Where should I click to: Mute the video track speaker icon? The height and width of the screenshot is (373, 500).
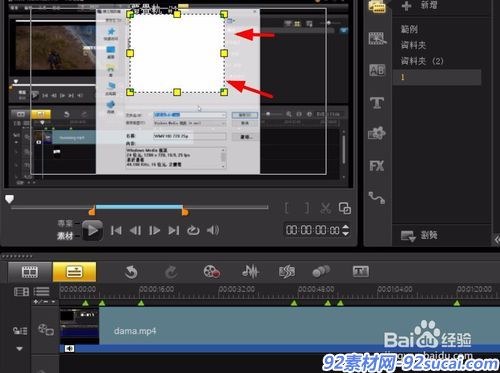(x=69, y=348)
